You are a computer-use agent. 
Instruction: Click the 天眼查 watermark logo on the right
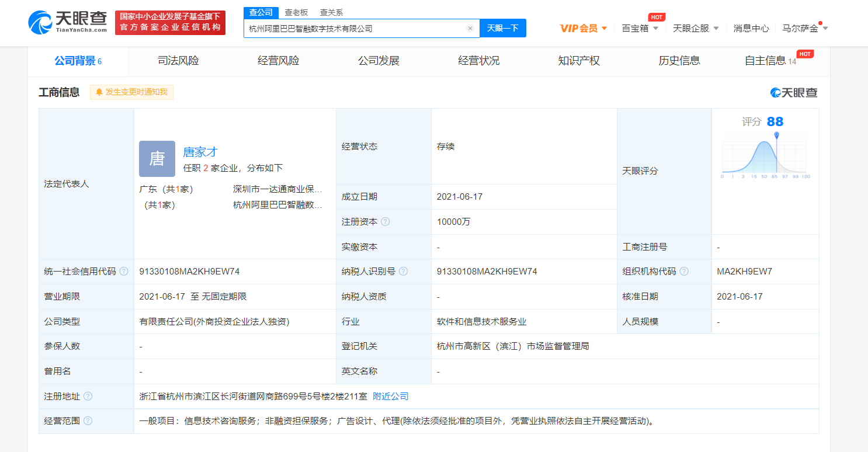pyautogui.click(x=794, y=92)
